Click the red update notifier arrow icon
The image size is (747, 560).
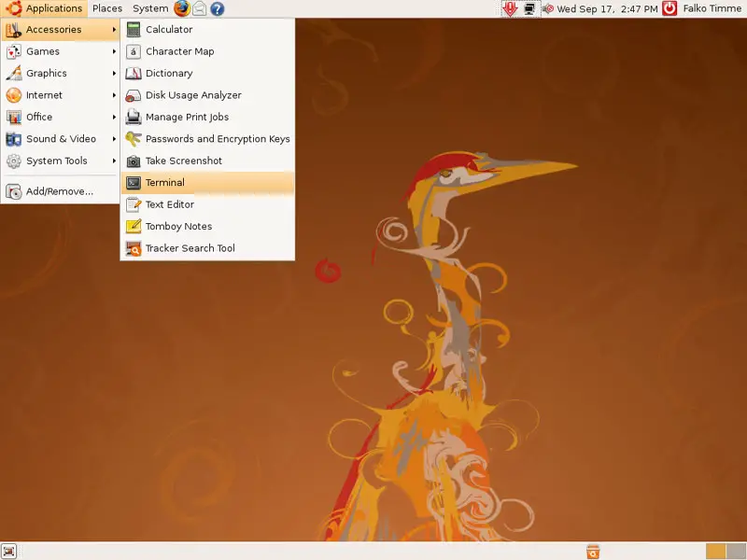510,8
